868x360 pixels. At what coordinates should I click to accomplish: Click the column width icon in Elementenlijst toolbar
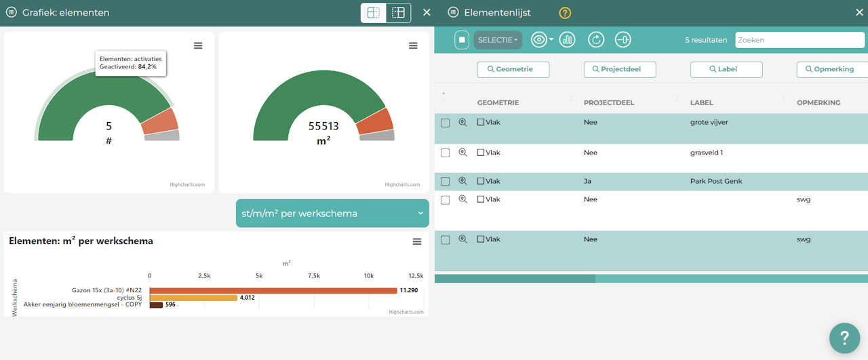point(623,40)
